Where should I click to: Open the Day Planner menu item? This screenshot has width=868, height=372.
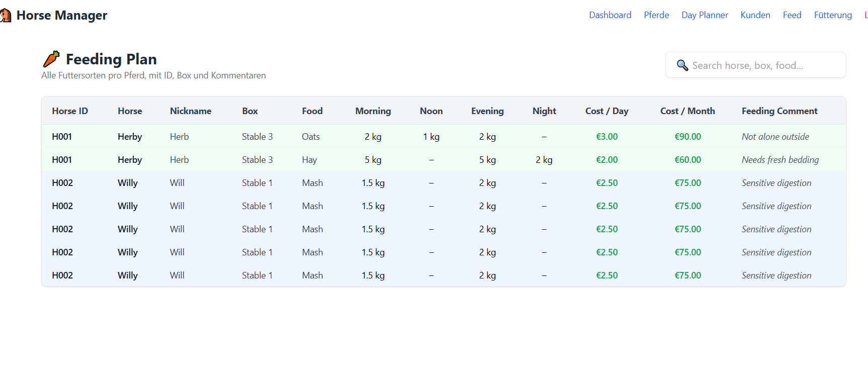(704, 15)
